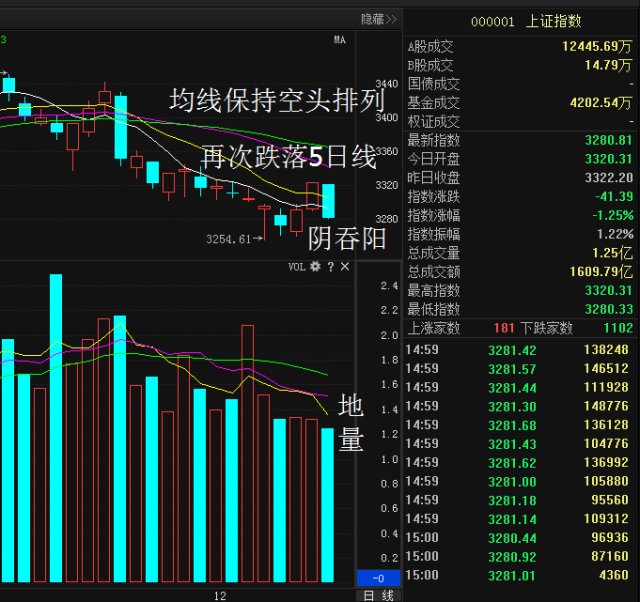Select the last red hollow volume bar
The image size is (640, 602).
coord(312,500)
